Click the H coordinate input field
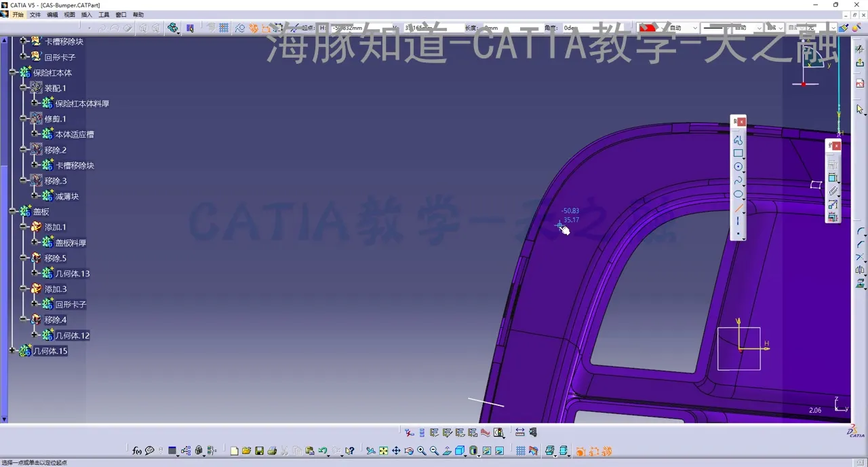Screen dimensions: 868x467 (347, 28)
